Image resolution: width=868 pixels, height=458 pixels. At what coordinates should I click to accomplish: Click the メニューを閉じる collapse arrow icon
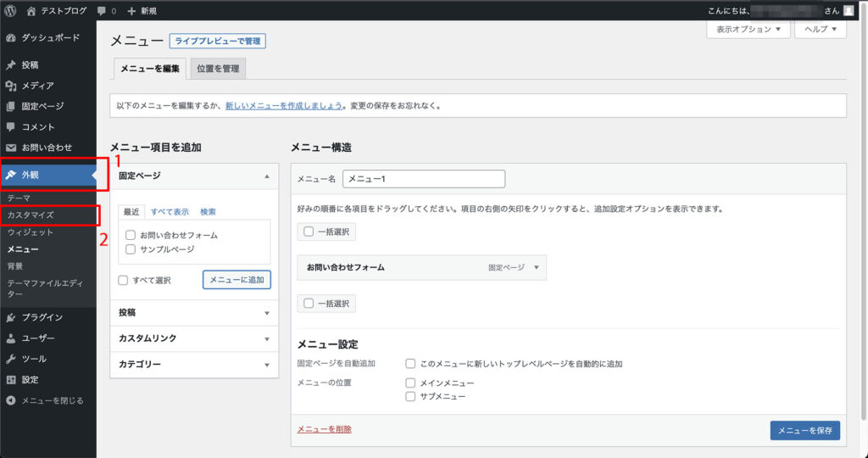click(10, 400)
